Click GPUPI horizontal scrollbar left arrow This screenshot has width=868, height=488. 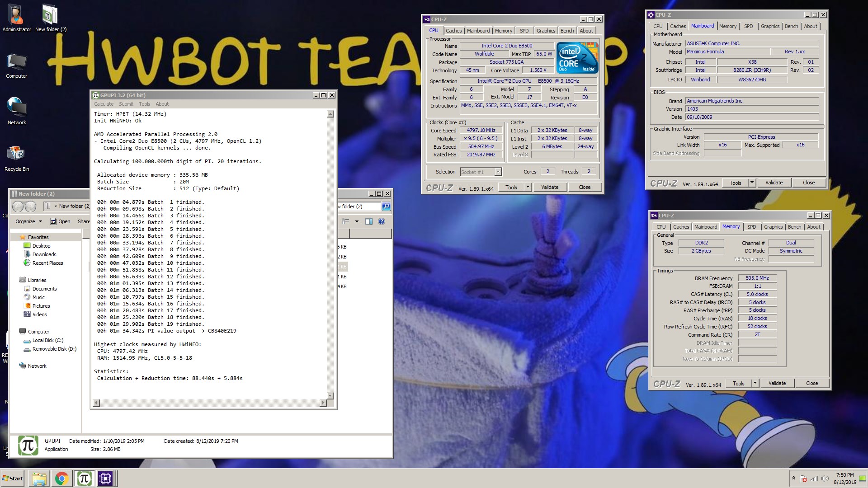point(96,403)
